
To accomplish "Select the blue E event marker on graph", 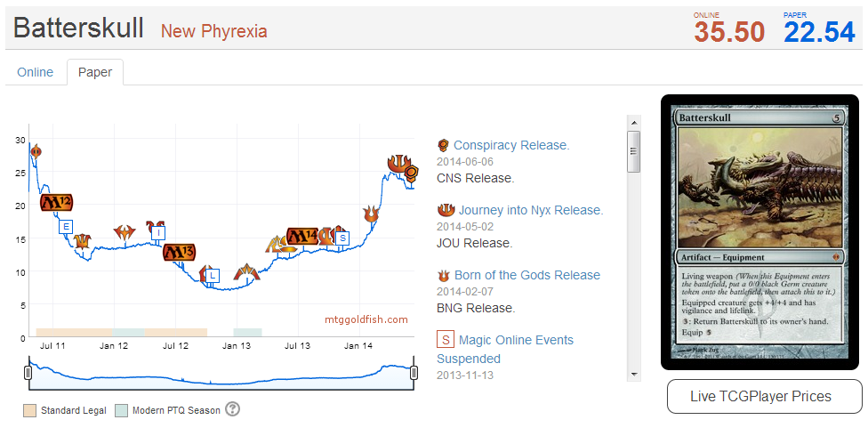I will (65, 227).
